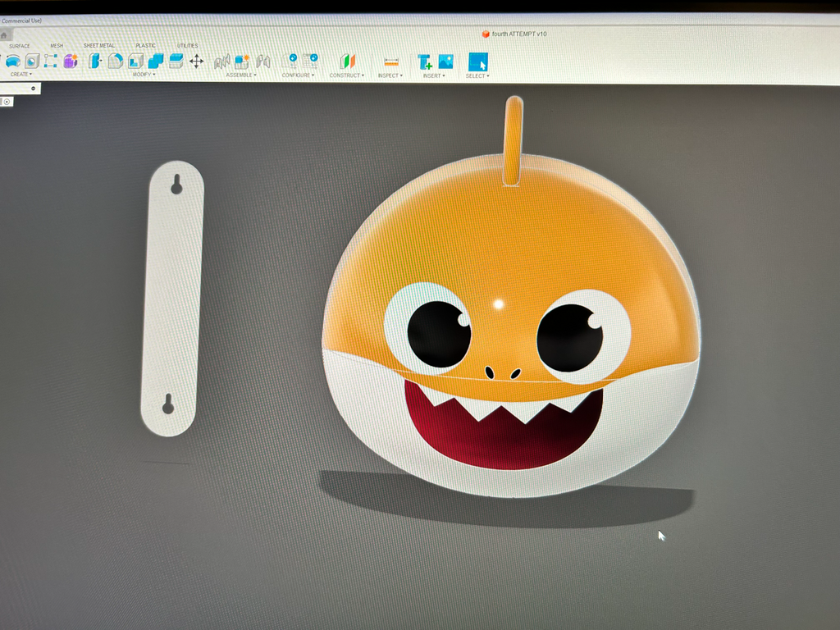Click the Insert Canvas image icon
This screenshot has height=630, width=840.
445,62
